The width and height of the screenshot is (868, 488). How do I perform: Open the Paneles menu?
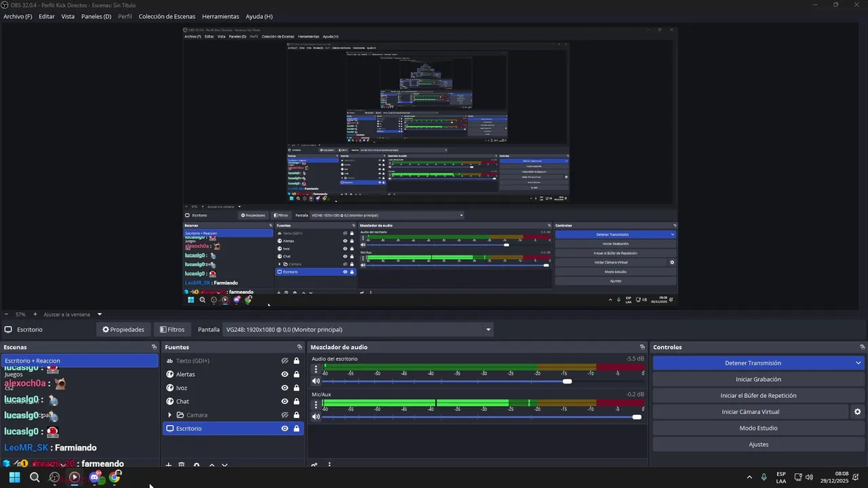point(96,16)
